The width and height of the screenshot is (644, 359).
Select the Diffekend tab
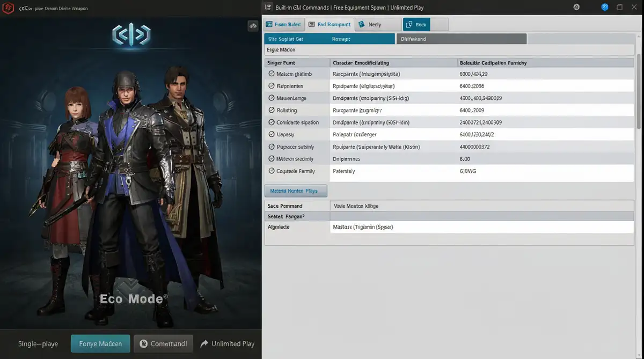[462, 39]
